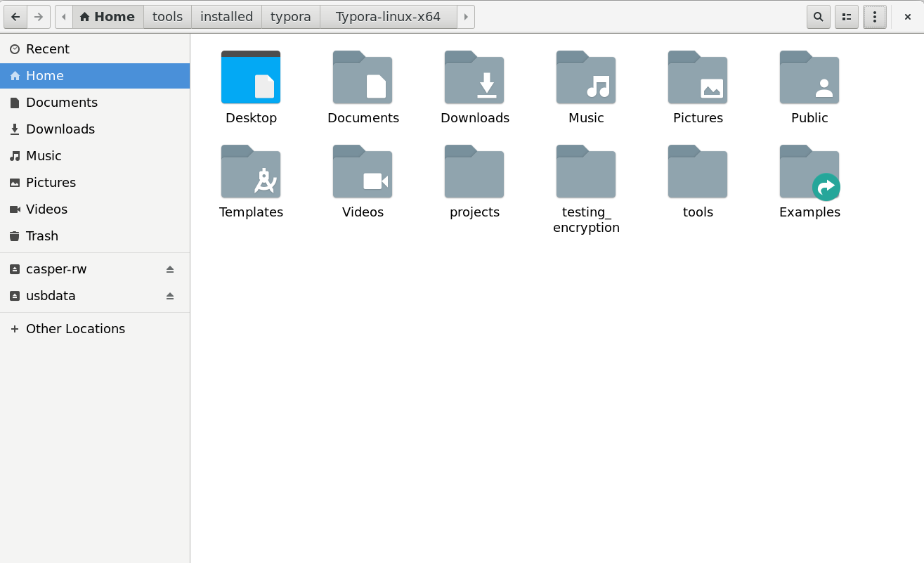Image resolution: width=924 pixels, height=563 pixels.
Task: Reveal hidden breadcrumbs with the left chevron
Action: point(63,16)
